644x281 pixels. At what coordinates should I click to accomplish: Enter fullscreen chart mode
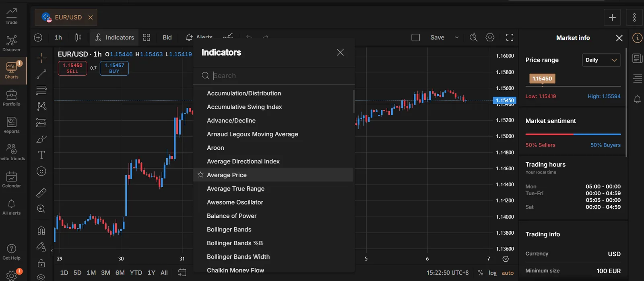(510, 37)
